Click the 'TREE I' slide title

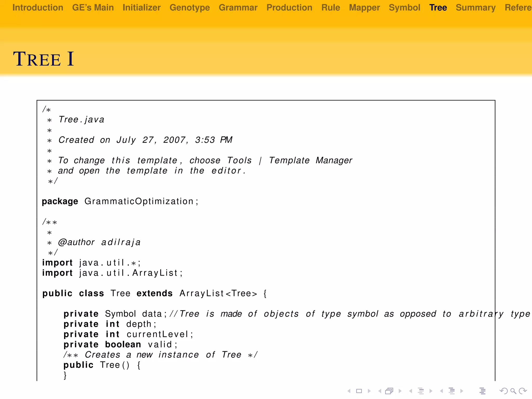point(44,59)
